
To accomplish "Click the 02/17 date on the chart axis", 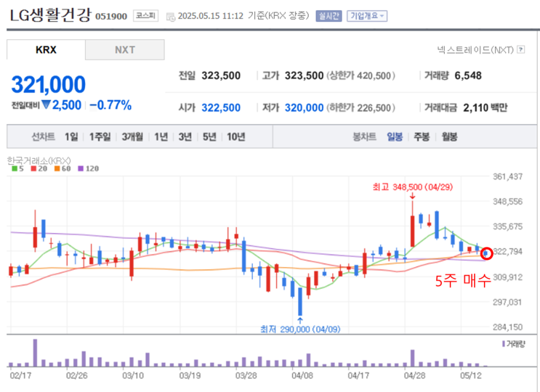I will point(20,375).
